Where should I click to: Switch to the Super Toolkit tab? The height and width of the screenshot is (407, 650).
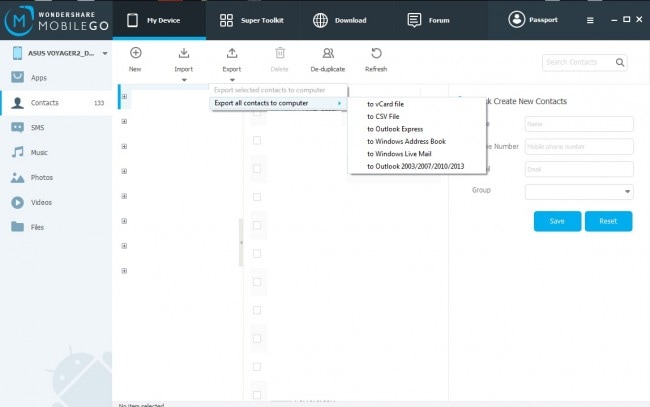(252, 20)
